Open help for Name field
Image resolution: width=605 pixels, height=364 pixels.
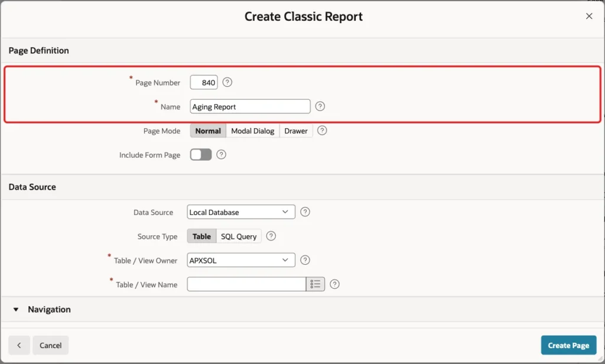pyautogui.click(x=320, y=106)
